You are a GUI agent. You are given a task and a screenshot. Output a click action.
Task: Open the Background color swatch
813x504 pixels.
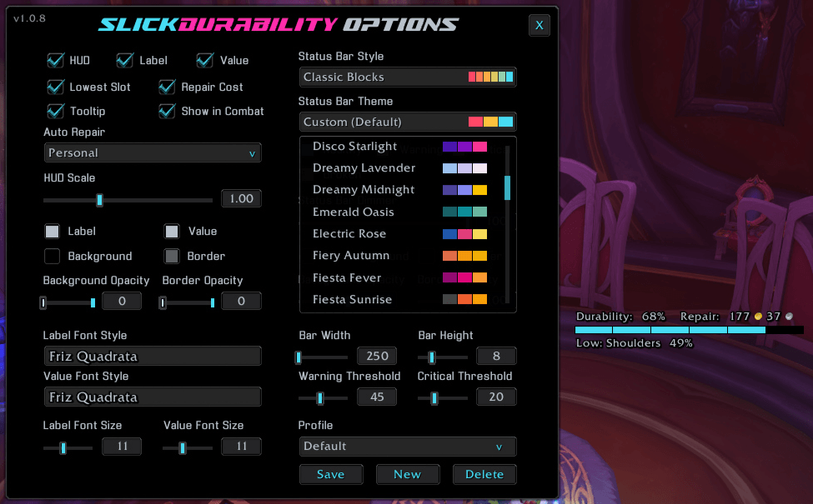pos(52,256)
